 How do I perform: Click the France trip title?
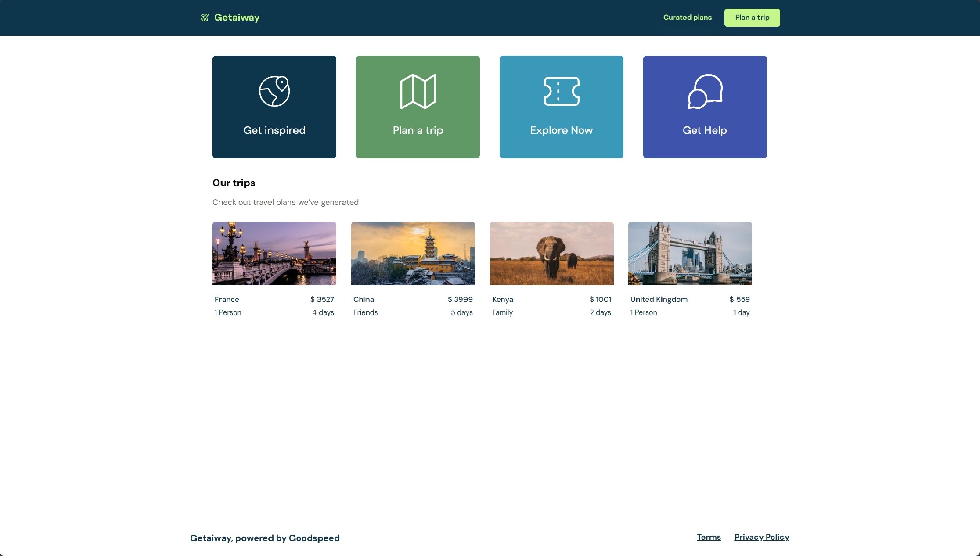point(227,299)
